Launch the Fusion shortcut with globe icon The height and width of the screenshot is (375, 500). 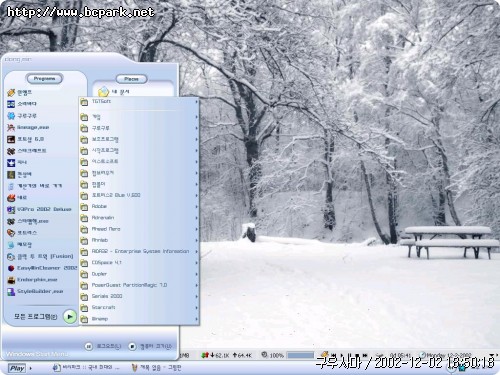pos(40,256)
